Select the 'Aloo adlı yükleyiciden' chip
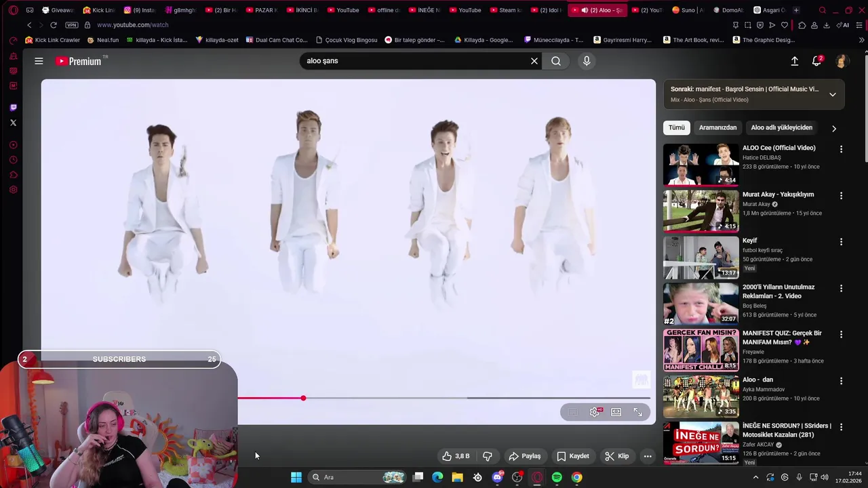Viewport: 868px width, 488px height. tap(781, 127)
